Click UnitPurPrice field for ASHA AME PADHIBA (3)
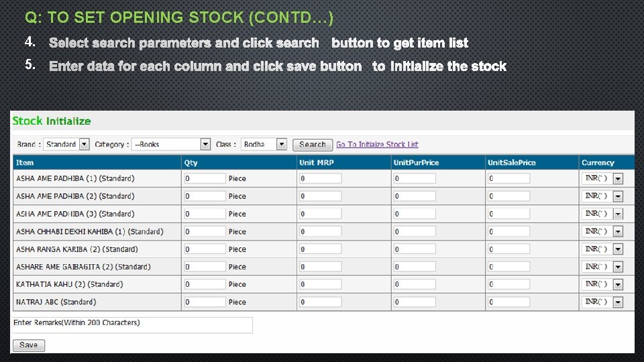 pos(415,214)
